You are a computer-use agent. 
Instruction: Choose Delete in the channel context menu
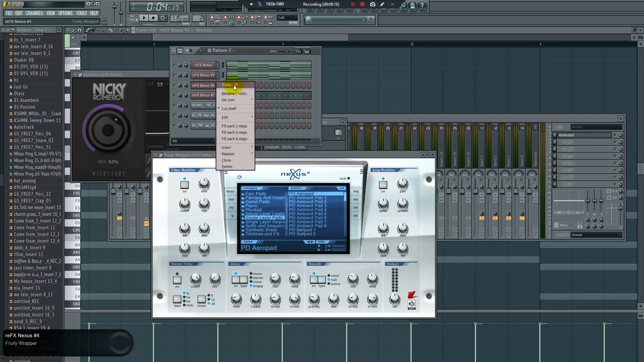(x=235, y=166)
